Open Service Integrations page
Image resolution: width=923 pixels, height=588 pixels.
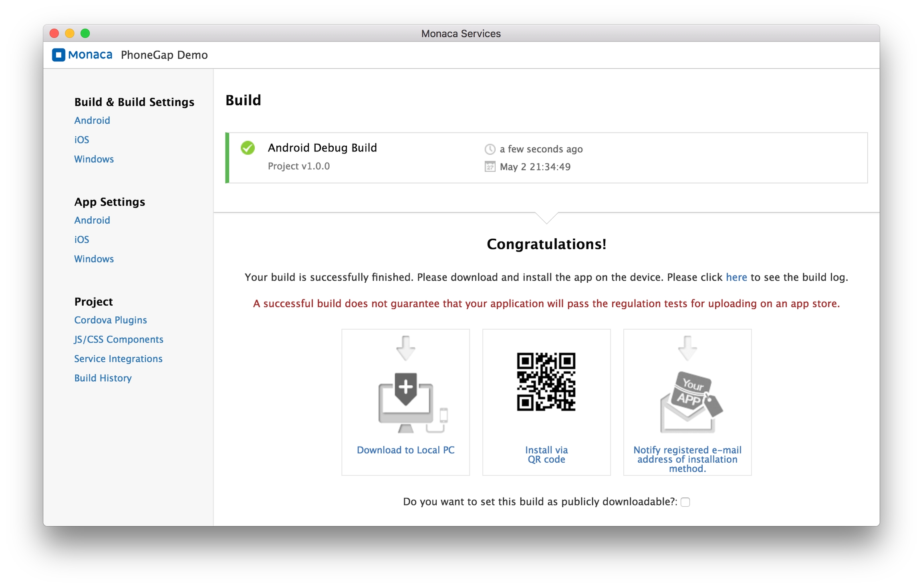coord(118,358)
